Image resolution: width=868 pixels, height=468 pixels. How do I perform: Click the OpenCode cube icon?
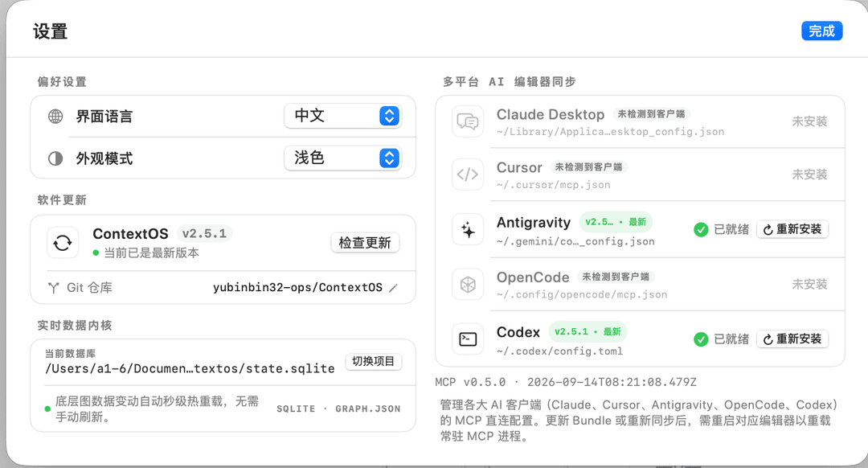(468, 284)
